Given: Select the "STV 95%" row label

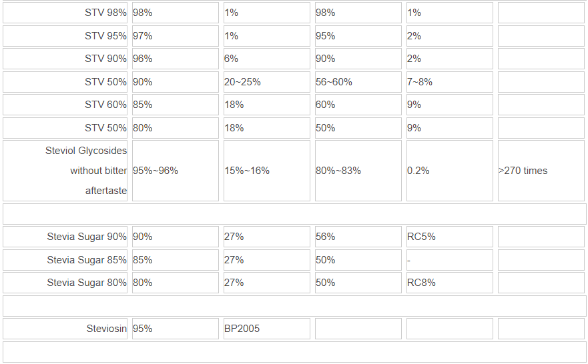Looking at the screenshot, I should coord(105,36).
